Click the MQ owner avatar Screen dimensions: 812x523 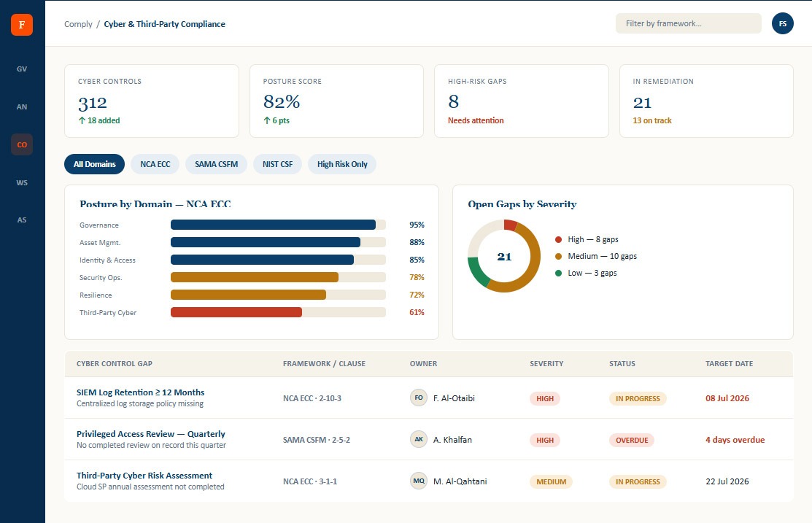pos(419,481)
